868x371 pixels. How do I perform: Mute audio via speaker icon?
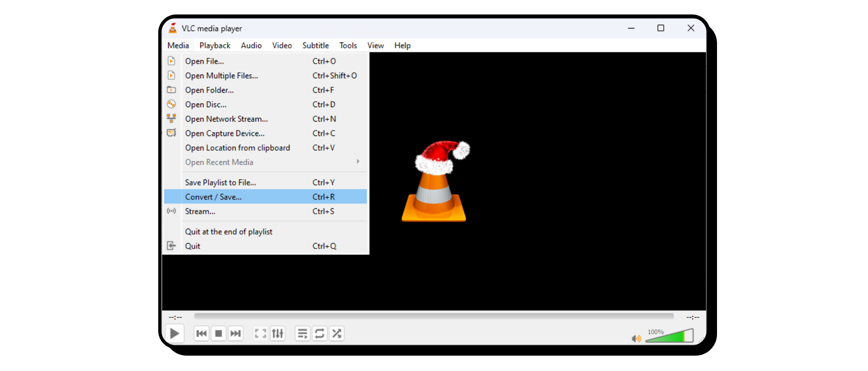(637, 338)
